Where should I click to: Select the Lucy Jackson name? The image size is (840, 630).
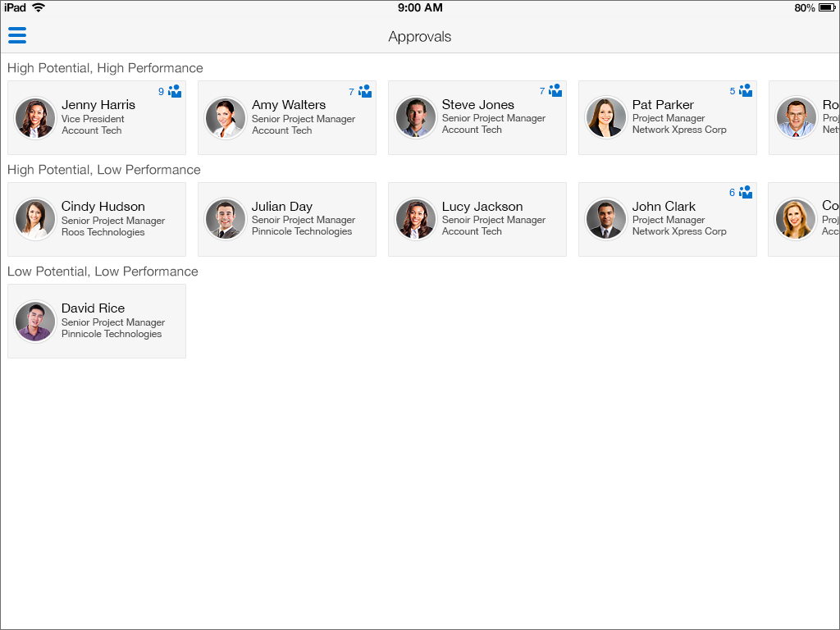point(482,207)
